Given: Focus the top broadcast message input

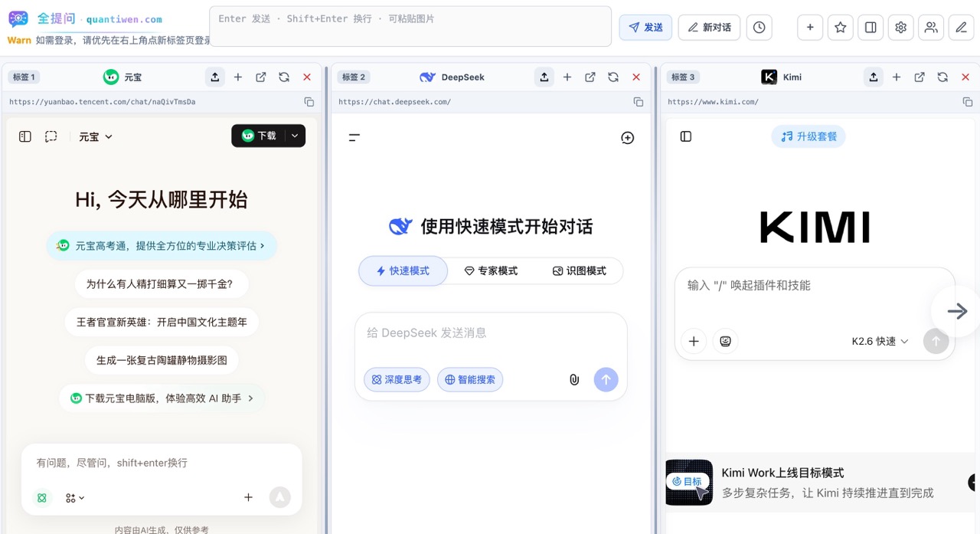Looking at the screenshot, I should (x=410, y=26).
